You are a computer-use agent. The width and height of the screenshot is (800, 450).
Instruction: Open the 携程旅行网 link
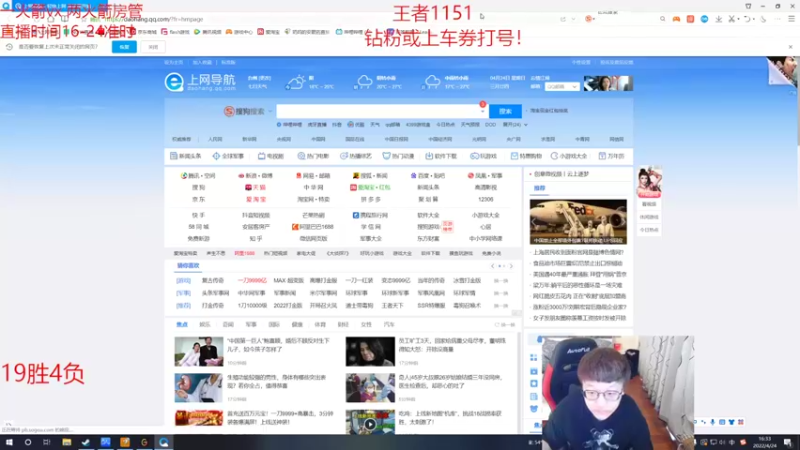click(x=370, y=215)
